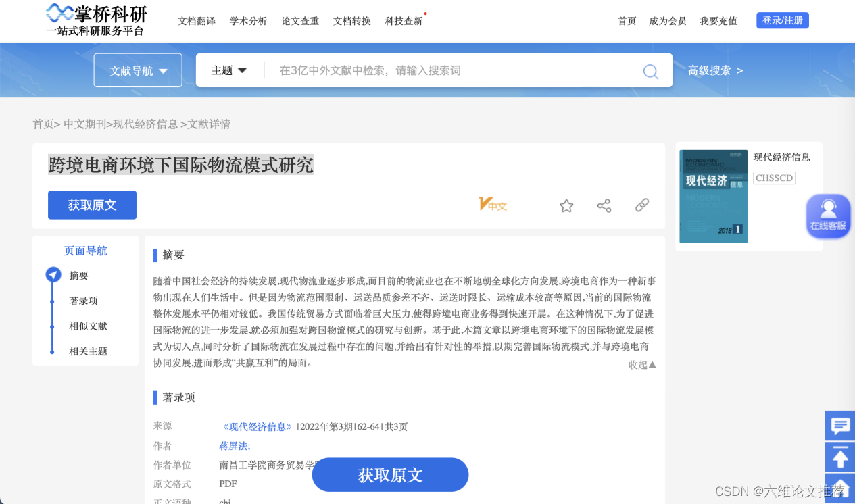
Task: Click 现代经济信息 journal name beside cover
Action: 782,157
